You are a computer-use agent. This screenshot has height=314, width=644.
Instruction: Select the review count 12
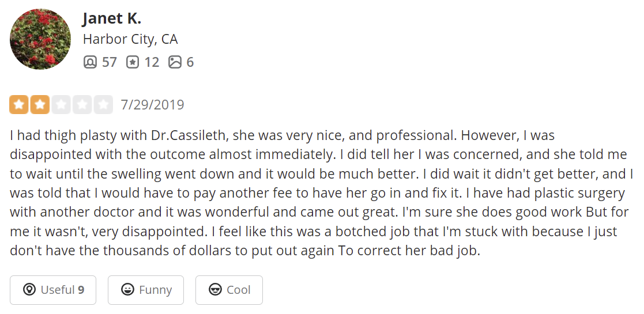[152, 62]
